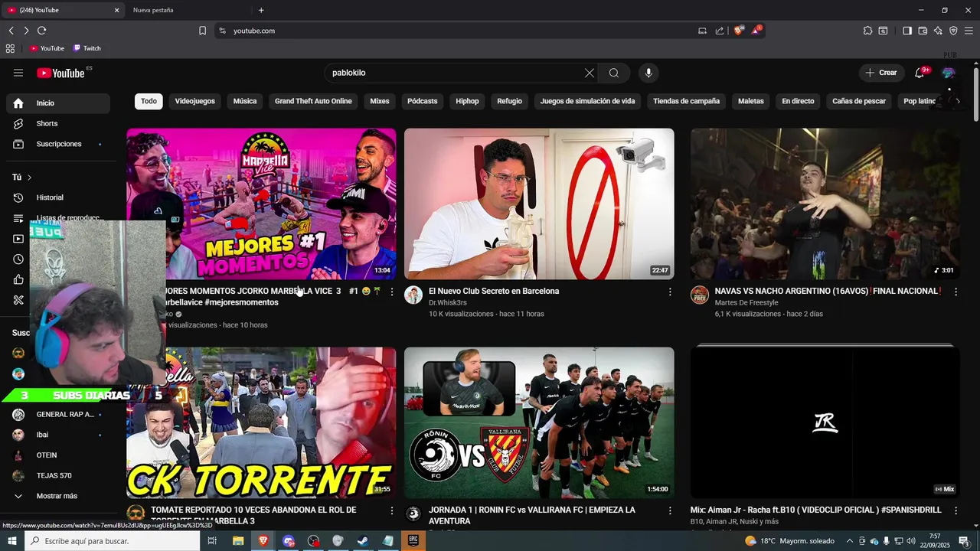Open the Shorts sidebar entry

[58, 123]
